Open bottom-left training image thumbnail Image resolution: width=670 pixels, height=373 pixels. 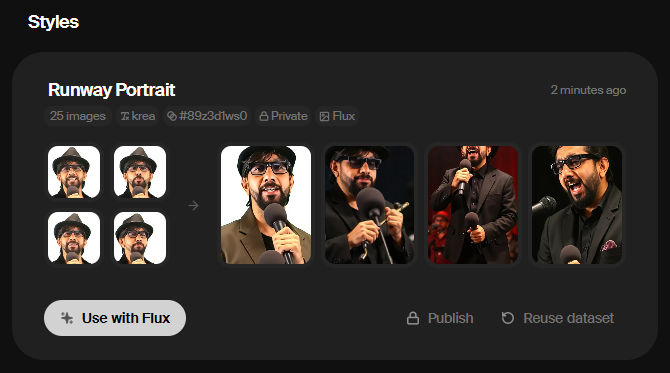point(74,238)
